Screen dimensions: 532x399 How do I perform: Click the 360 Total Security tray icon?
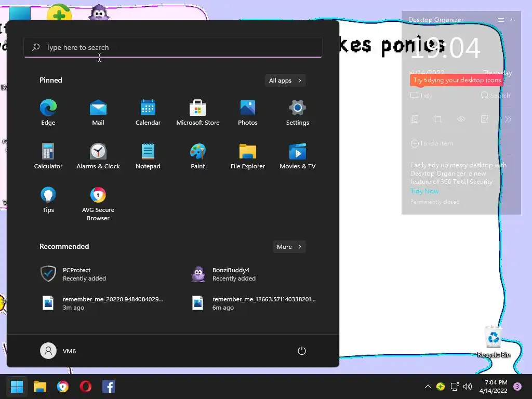pyautogui.click(x=441, y=387)
